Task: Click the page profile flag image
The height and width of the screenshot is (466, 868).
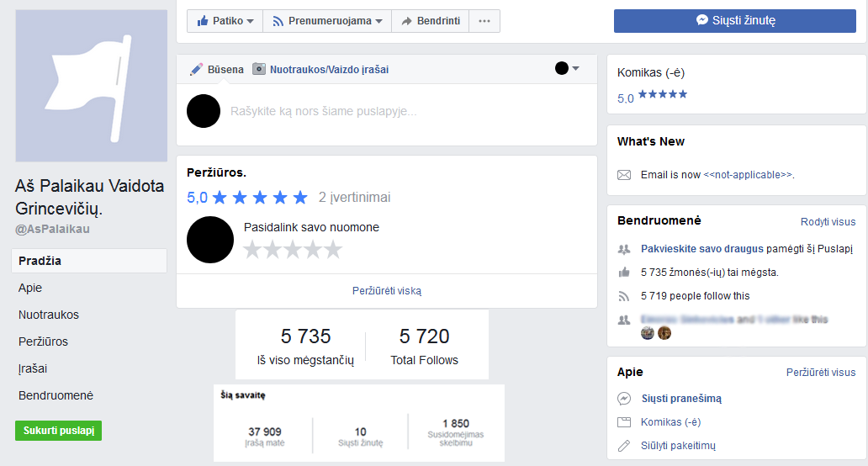Action: tap(92, 86)
